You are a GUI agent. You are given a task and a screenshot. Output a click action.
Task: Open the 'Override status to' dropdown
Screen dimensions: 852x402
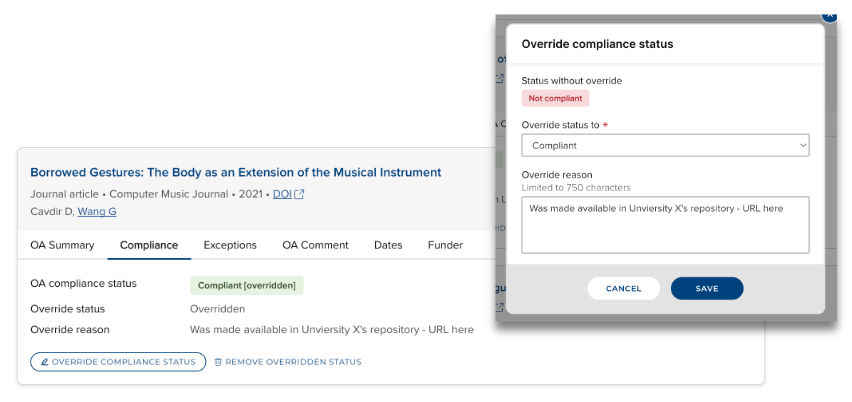click(665, 145)
